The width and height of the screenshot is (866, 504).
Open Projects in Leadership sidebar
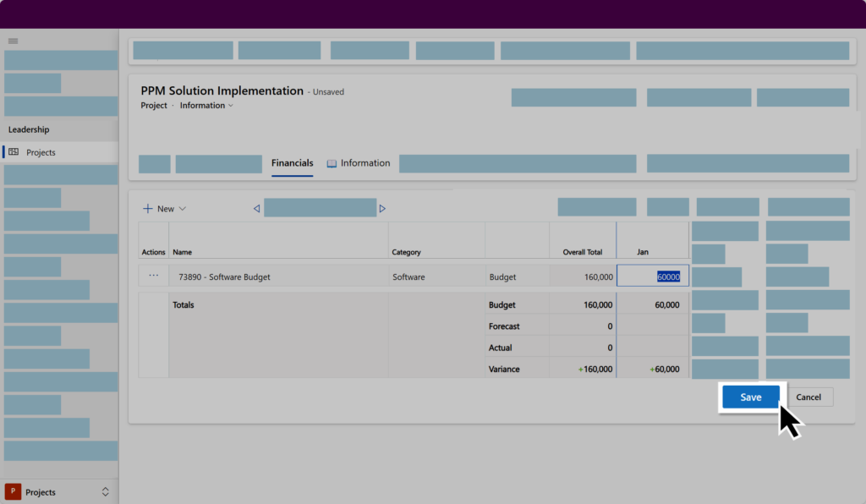(x=60, y=152)
